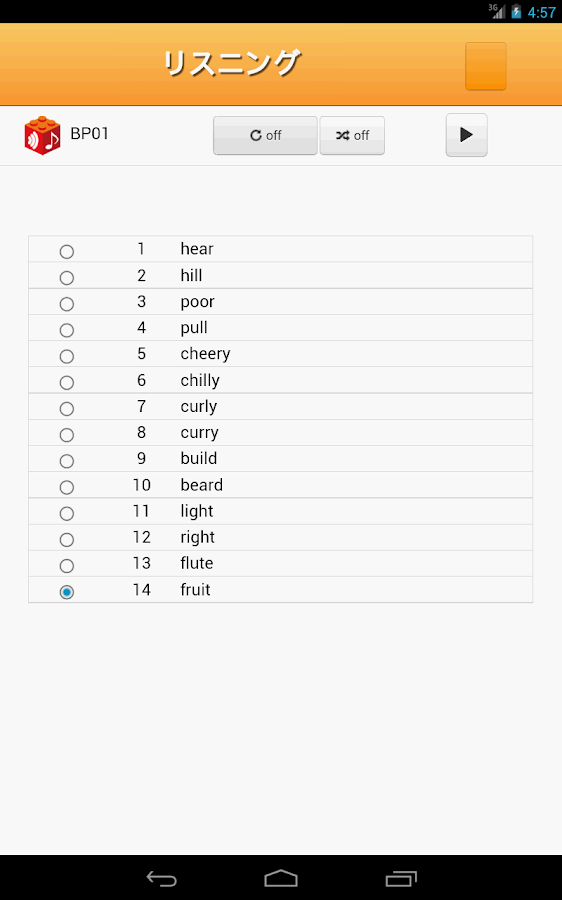This screenshot has width=562, height=900.
Task: Select the radio button for hear
Action: click(67, 251)
